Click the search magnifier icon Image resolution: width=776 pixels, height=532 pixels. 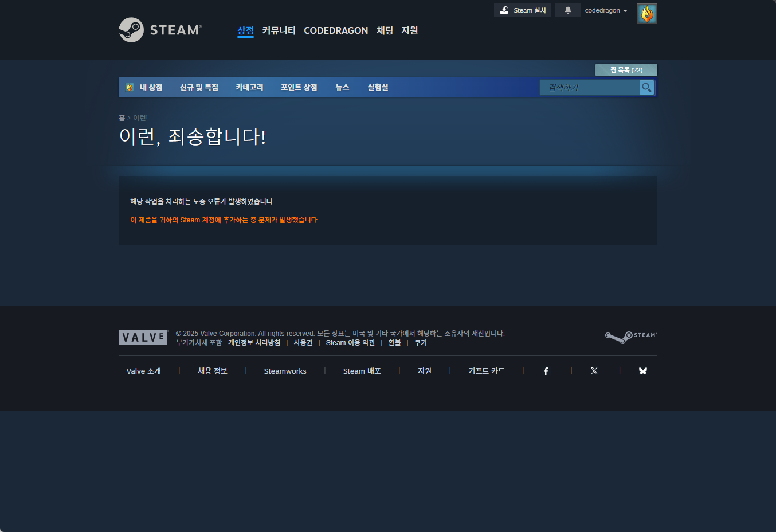click(646, 87)
